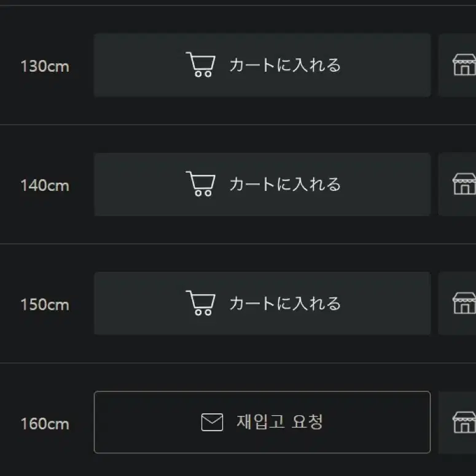
Task: Select the 140cm size label
Action: [x=45, y=185]
